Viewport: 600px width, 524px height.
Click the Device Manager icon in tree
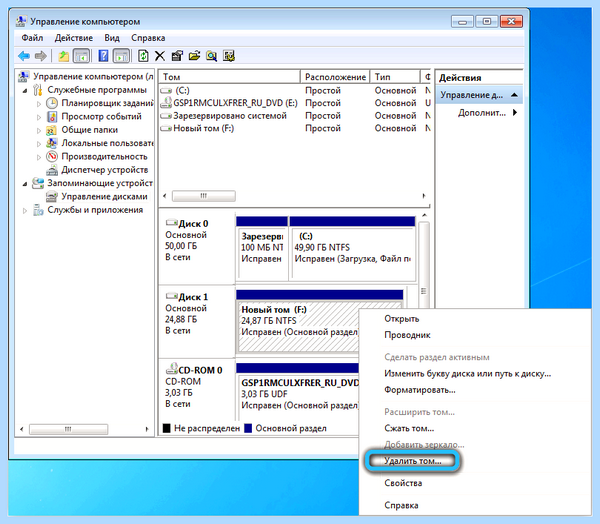tap(52, 170)
